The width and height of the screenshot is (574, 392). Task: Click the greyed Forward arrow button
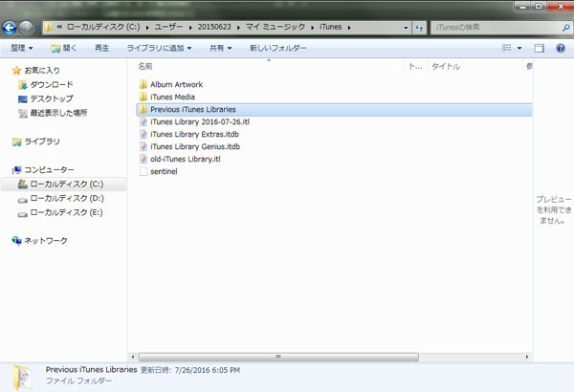click(x=26, y=28)
